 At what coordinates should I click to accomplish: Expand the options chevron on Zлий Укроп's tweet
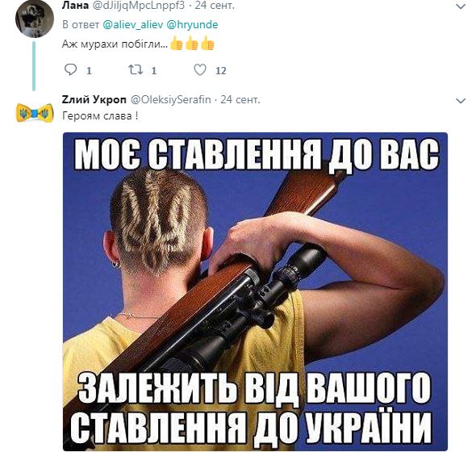(x=461, y=101)
